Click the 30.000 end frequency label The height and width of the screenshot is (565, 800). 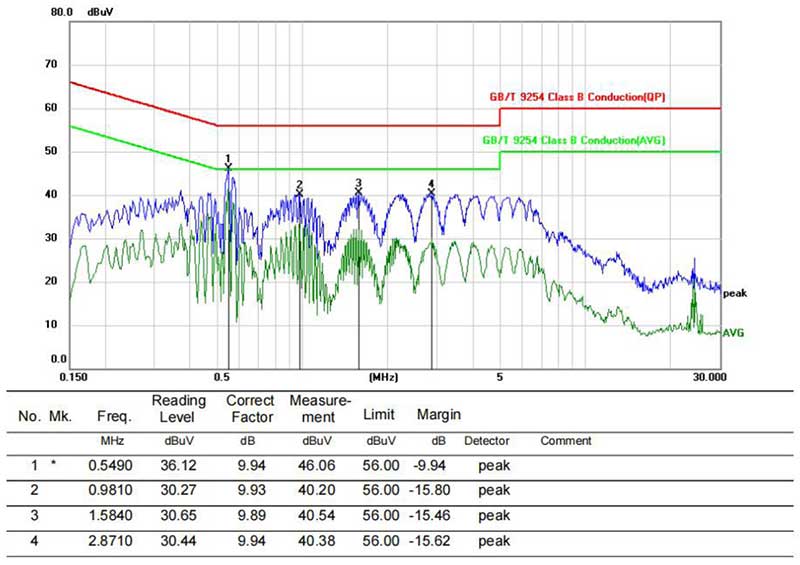708,378
